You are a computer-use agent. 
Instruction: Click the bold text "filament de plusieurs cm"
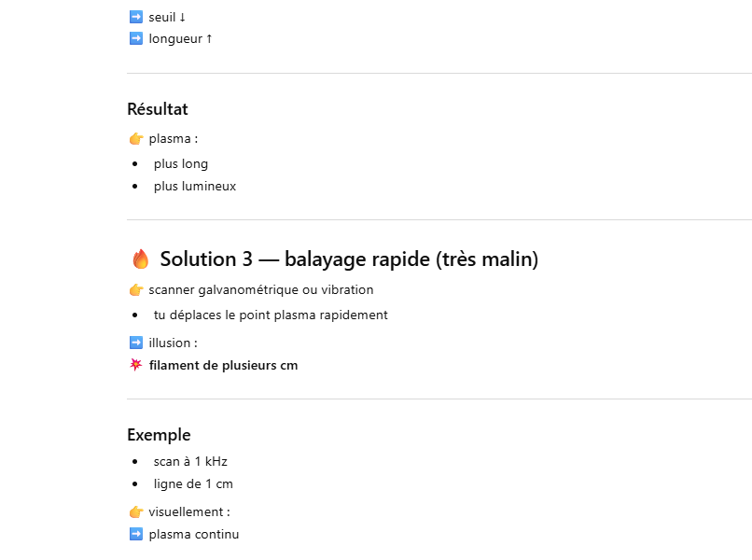(223, 365)
